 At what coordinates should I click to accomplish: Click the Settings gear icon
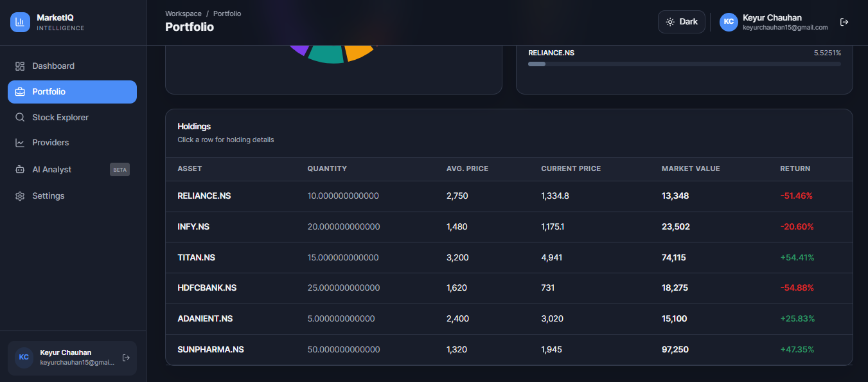click(20, 196)
